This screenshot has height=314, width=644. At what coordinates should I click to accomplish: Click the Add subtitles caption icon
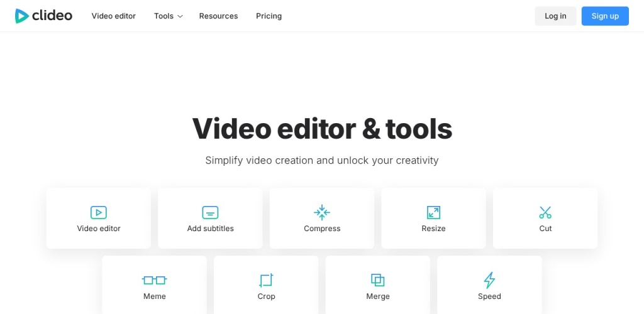pyautogui.click(x=210, y=212)
